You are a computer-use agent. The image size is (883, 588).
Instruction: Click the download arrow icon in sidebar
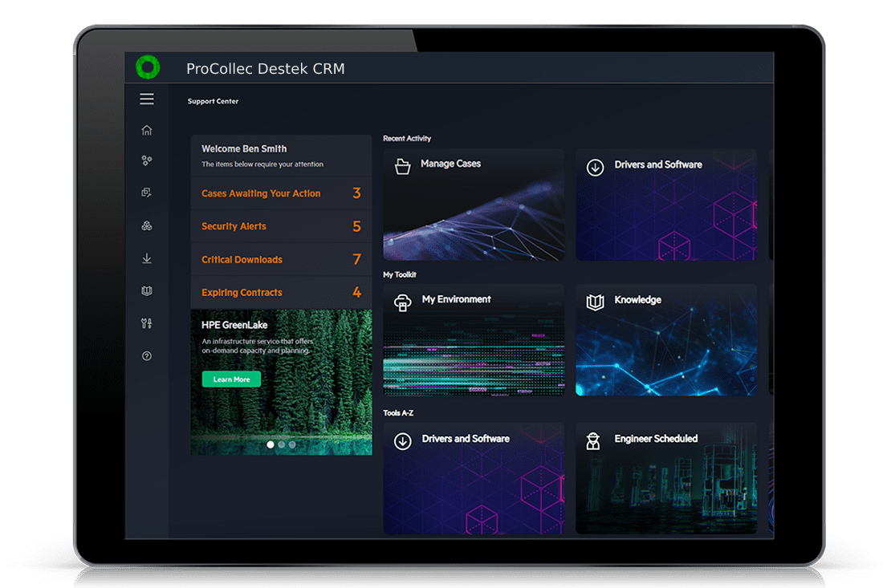click(146, 258)
